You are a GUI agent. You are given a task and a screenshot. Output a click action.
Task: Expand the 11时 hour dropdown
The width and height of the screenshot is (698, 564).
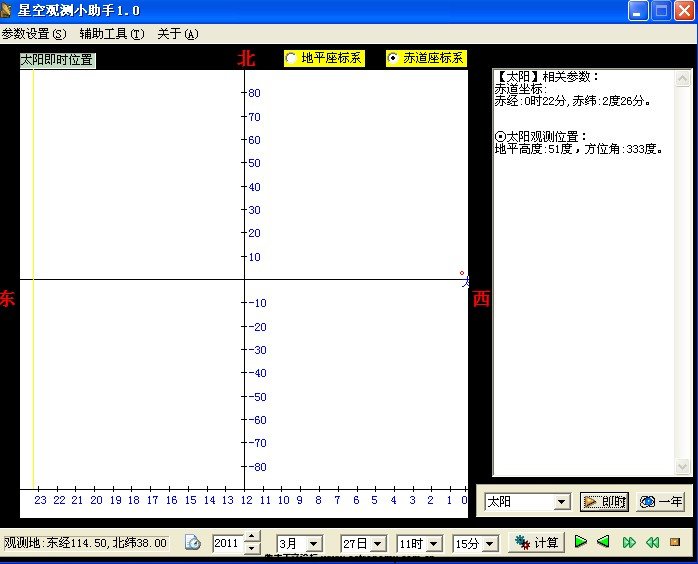pyautogui.click(x=434, y=544)
